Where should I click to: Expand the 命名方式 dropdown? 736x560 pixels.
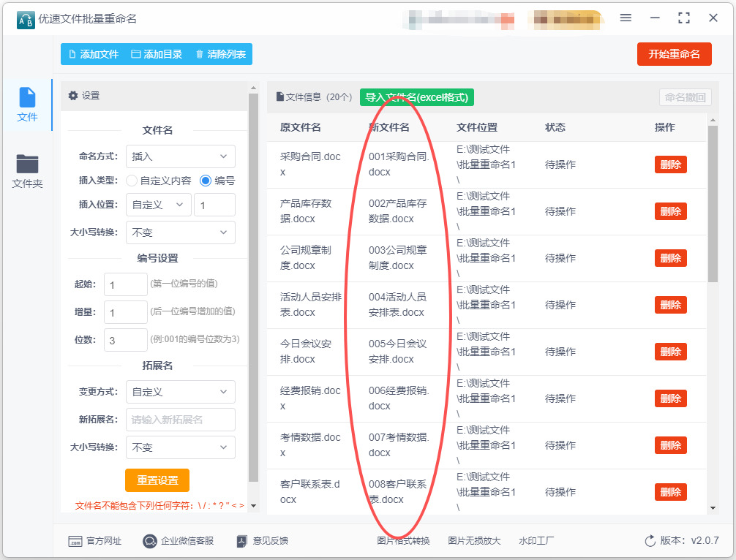[x=180, y=156]
